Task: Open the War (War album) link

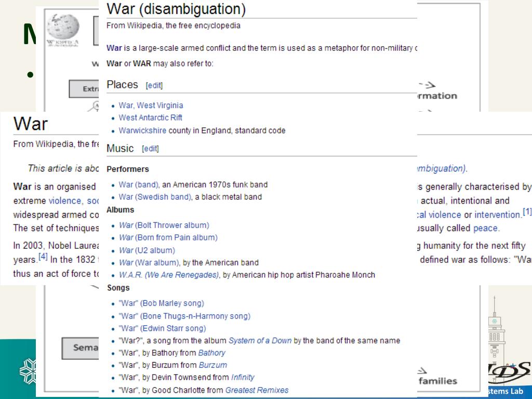Action: [149, 262]
